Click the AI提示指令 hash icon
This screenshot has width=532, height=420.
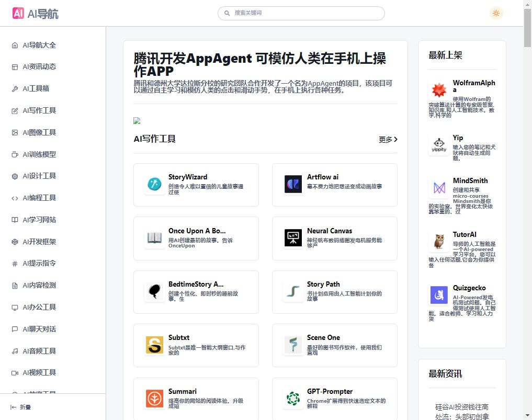(15, 264)
